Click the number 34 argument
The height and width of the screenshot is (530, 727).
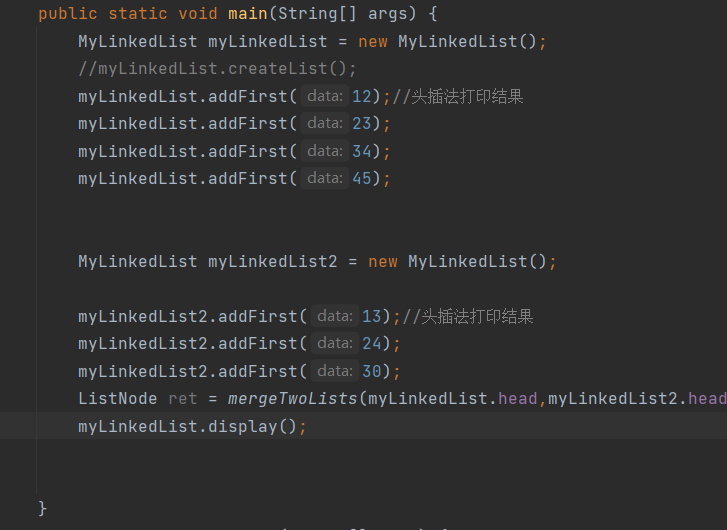coord(362,151)
